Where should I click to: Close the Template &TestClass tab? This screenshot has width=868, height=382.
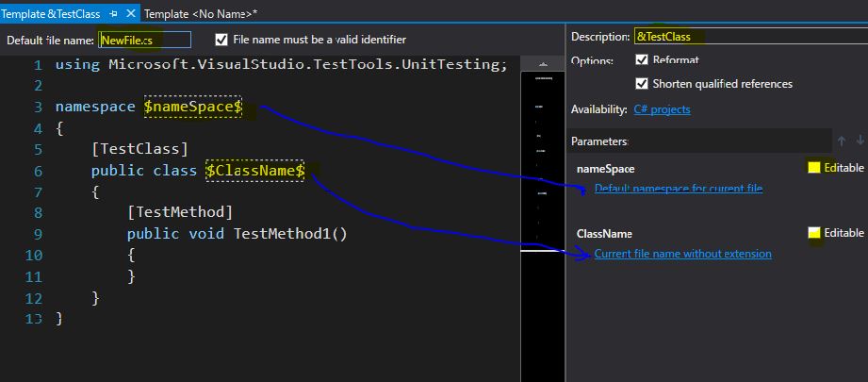131,13
